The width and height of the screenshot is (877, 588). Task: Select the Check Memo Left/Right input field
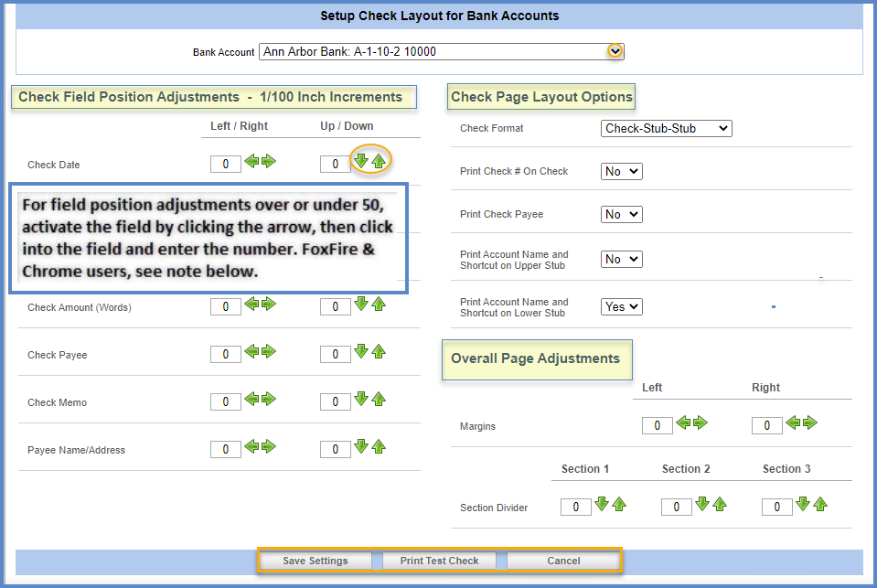coord(225,402)
